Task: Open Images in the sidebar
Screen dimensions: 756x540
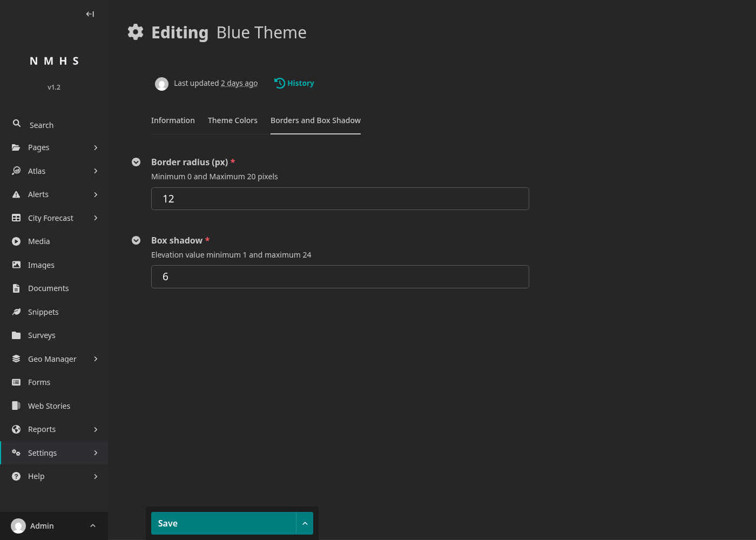Action: (54, 265)
